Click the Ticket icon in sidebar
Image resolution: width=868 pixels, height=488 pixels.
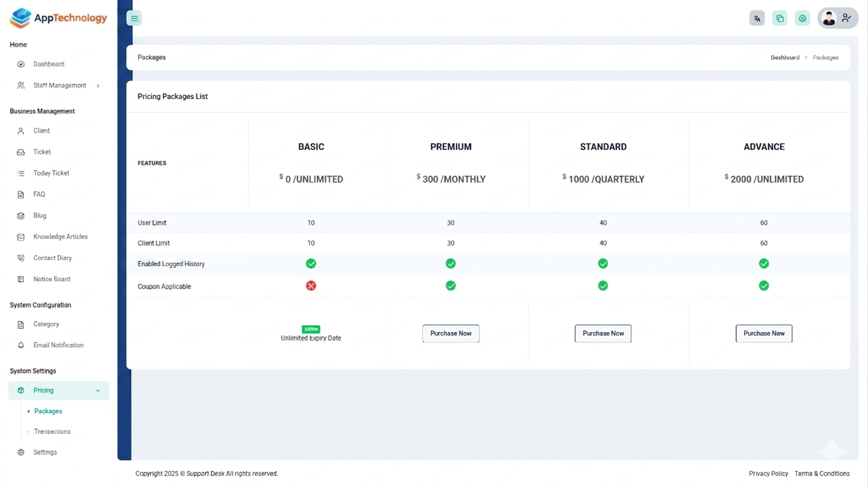pyautogui.click(x=21, y=152)
